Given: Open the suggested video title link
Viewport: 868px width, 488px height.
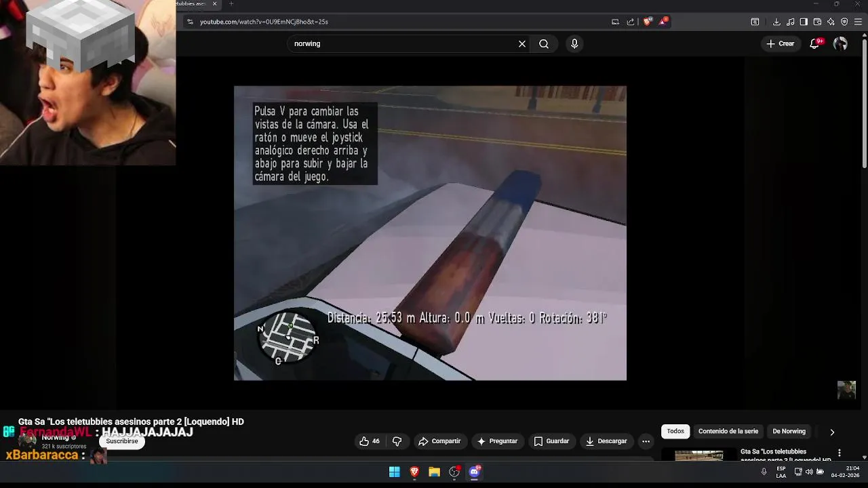Looking at the screenshot, I should click(785, 455).
